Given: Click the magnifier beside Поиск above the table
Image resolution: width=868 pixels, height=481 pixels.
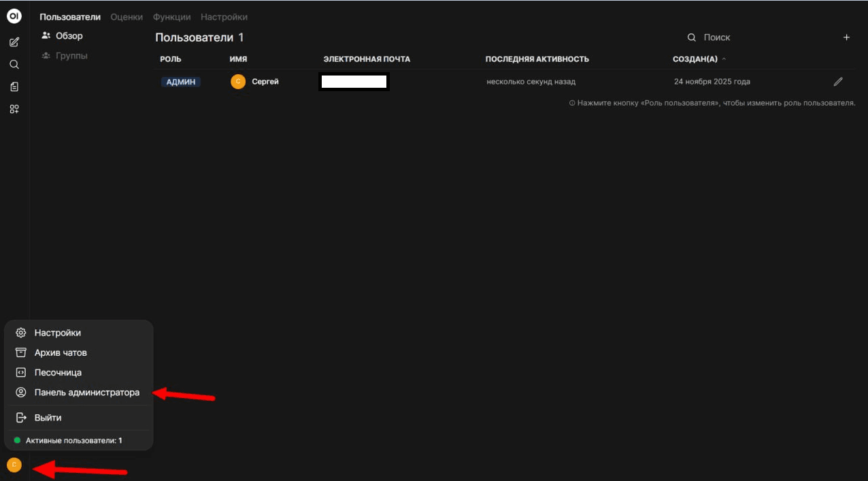Looking at the screenshot, I should pyautogui.click(x=691, y=37).
